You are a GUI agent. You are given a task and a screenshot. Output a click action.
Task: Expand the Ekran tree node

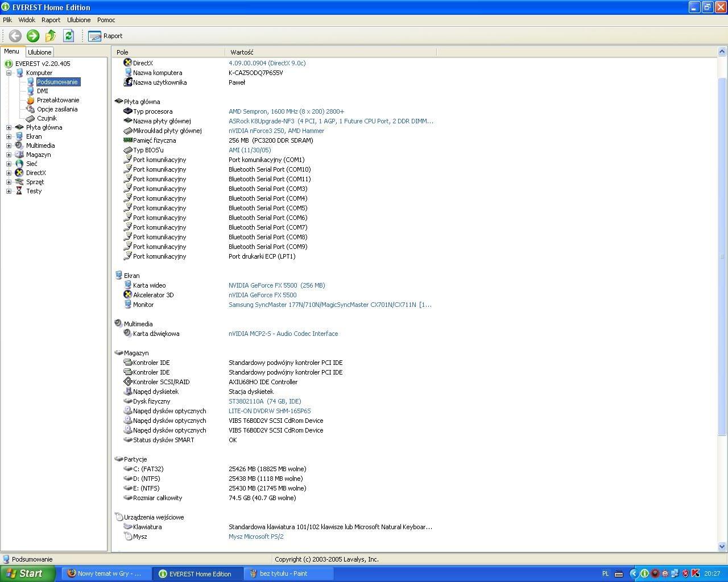click(9, 136)
